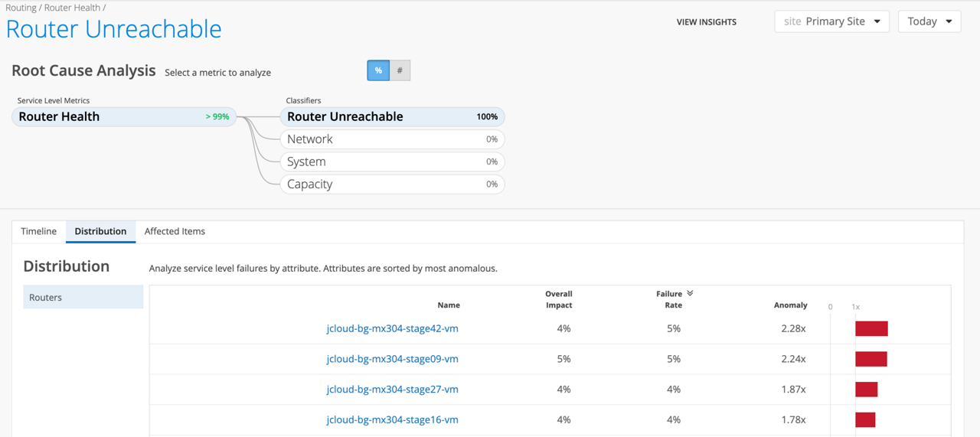Select the Capacity classifier
Viewport: 980px width, 437px height.
coord(392,184)
